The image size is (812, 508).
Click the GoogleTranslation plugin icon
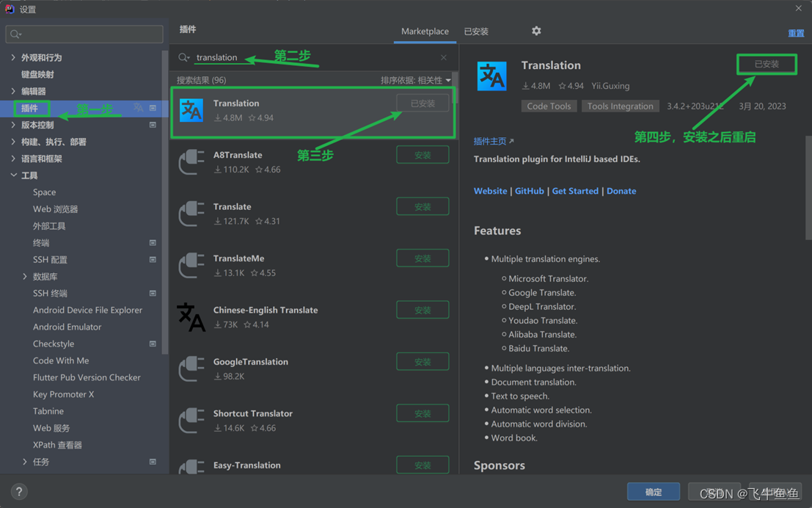click(191, 369)
